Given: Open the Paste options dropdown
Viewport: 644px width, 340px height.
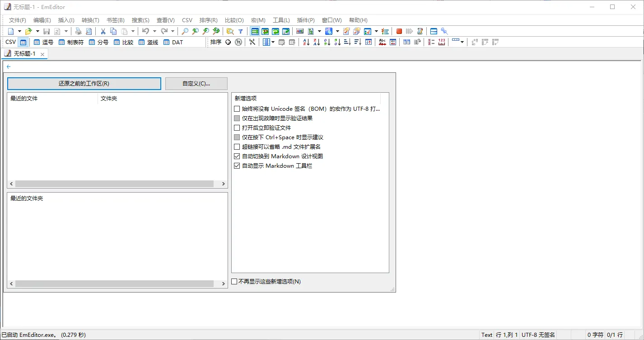Looking at the screenshot, I should [133, 31].
